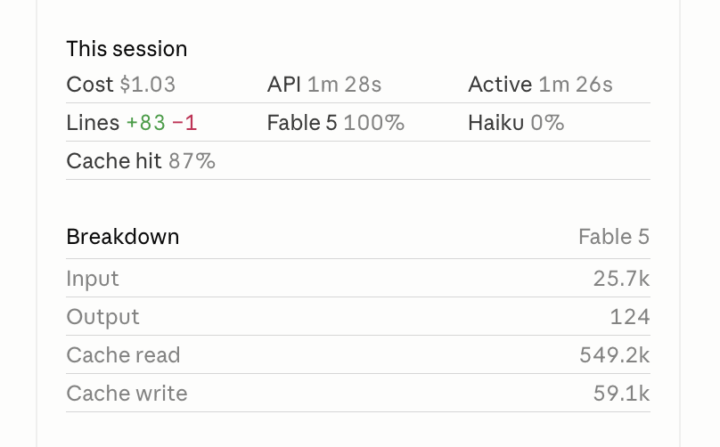Viewport: 720px width, 447px height.
Task: Click the 59.1k cache write value
Action: (621, 393)
